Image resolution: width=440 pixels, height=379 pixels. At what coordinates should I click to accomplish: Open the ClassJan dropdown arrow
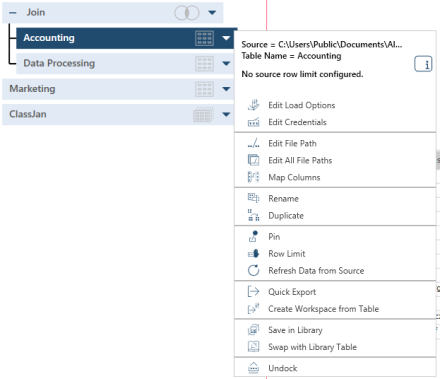(x=226, y=114)
